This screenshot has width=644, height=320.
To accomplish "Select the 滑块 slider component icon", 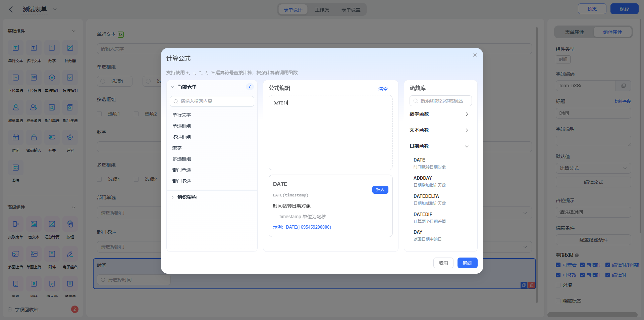I will (16, 167).
